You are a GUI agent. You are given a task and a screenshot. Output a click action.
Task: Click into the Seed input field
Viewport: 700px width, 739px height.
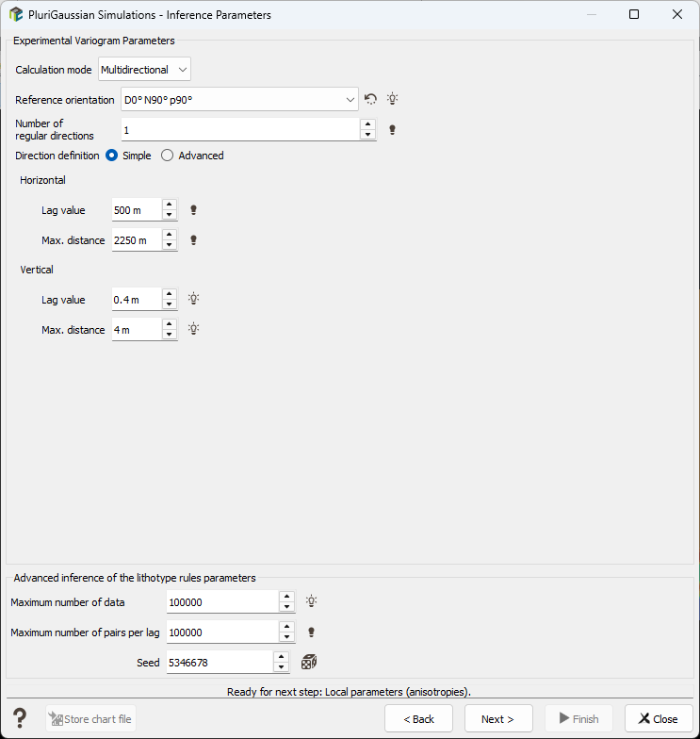(x=220, y=662)
